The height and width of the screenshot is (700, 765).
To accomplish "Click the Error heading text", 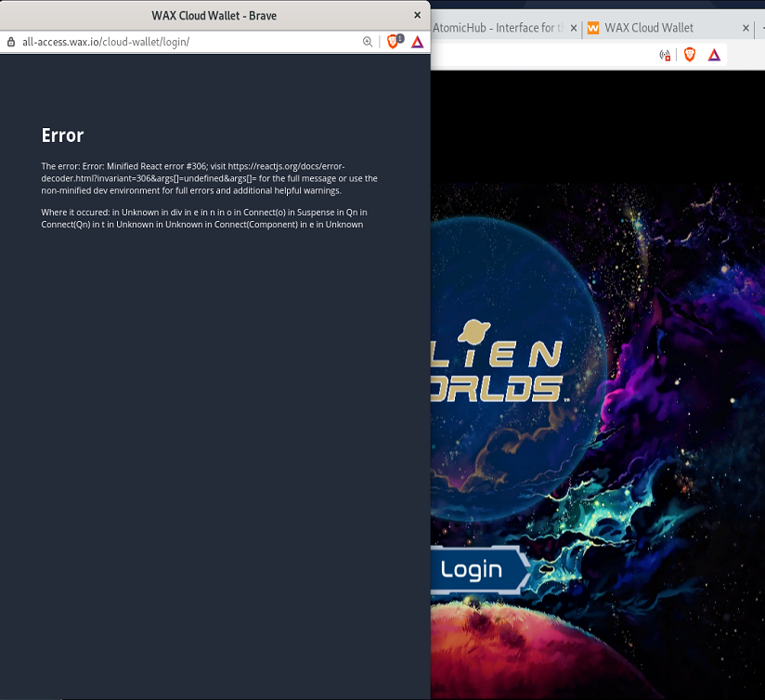I will (62, 136).
